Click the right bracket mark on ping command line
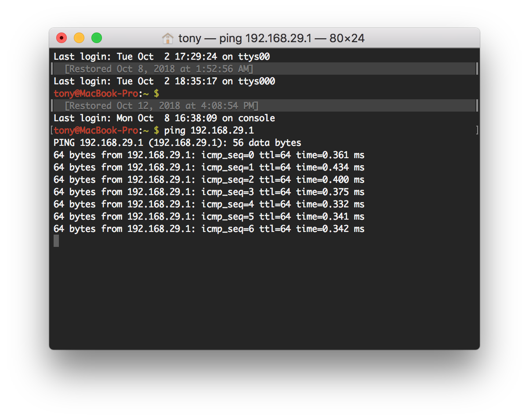529x420 pixels. pos(477,130)
